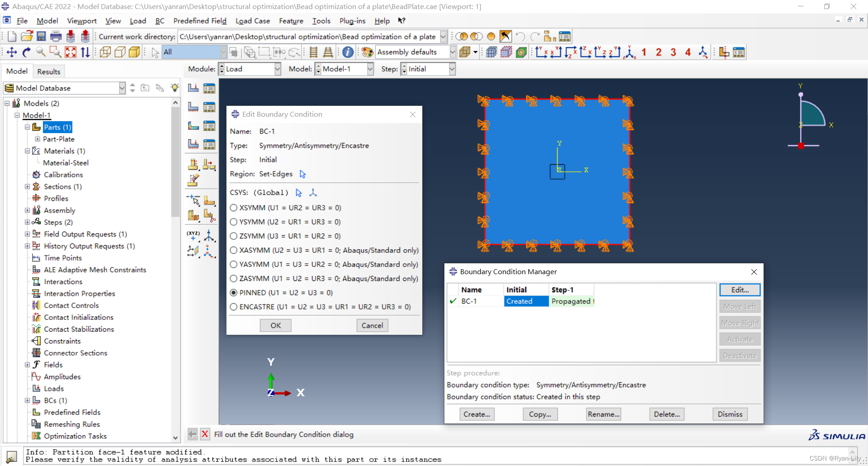Screen dimensions: 868x466
Task: Click OK in Edit Boundary Condition dialog
Action: tap(276, 325)
